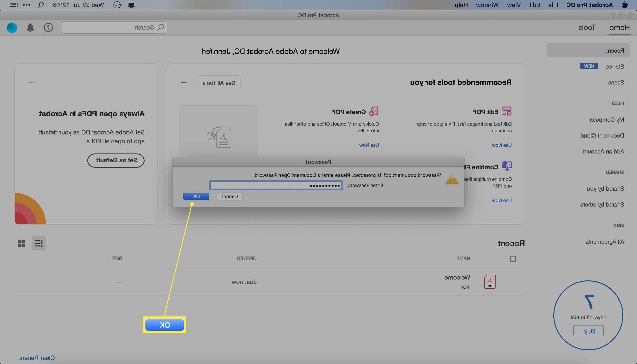Select Document Cloud under Files

coord(602,136)
